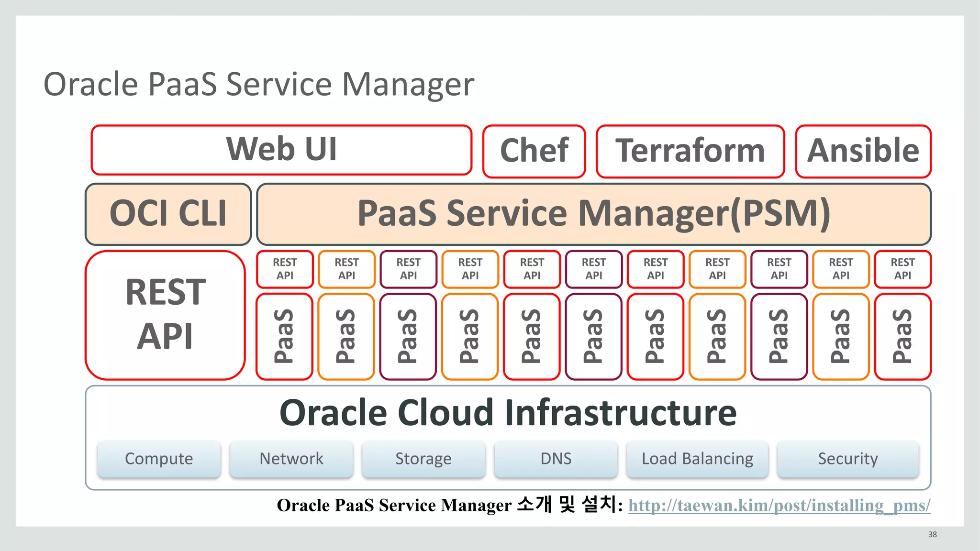This screenshot has height=551, width=980.
Task: Click the last small REST API box
Action: pyautogui.click(x=902, y=269)
